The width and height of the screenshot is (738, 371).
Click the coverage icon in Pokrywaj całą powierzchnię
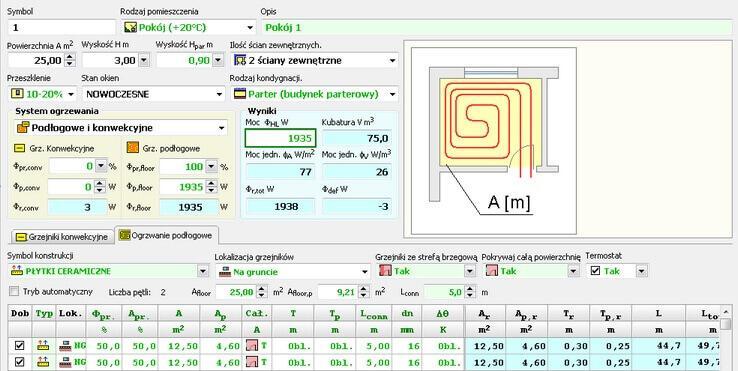[x=491, y=271]
